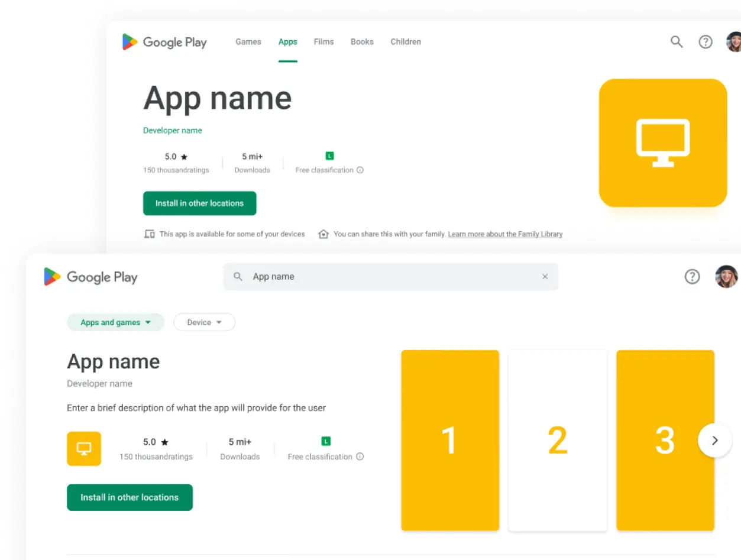Open the Films tab
The image size is (741, 560).
click(x=323, y=41)
